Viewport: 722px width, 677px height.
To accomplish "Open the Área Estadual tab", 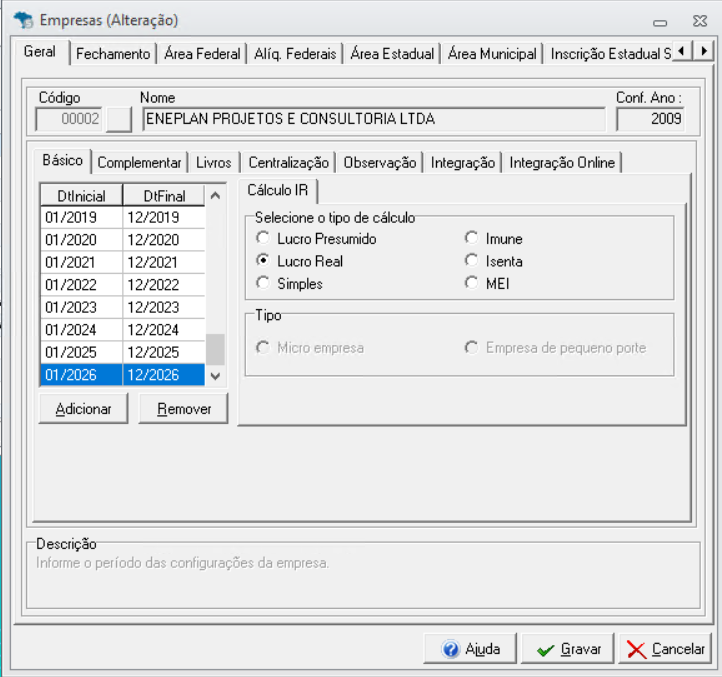I will (392, 54).
